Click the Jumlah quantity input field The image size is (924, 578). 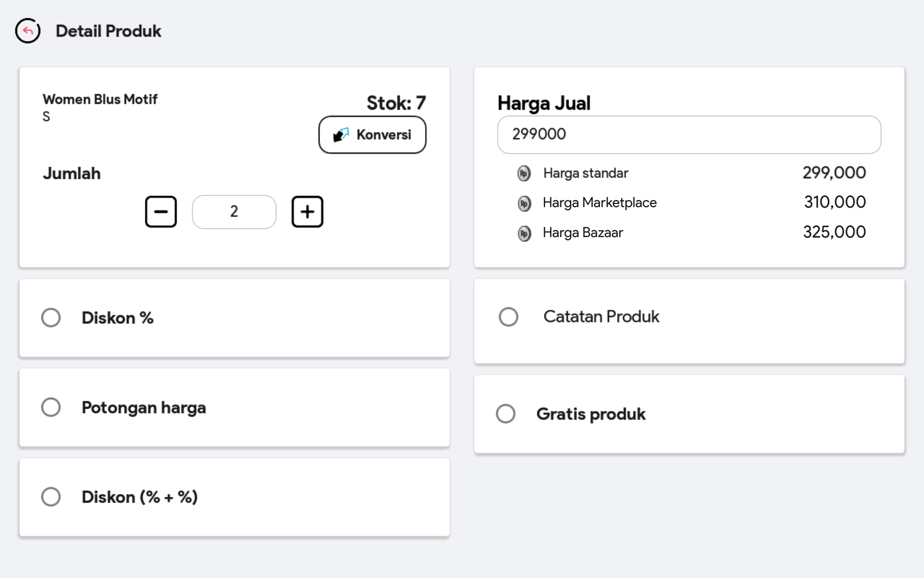click(234, 212)
